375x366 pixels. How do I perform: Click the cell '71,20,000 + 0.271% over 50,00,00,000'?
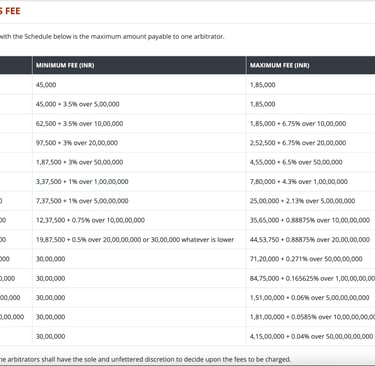pos(311,259)
